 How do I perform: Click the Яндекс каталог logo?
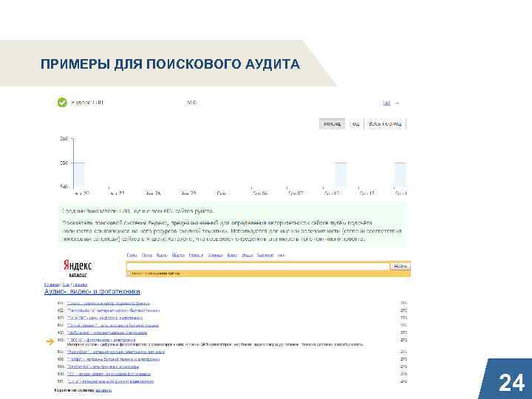click(78, 268)
